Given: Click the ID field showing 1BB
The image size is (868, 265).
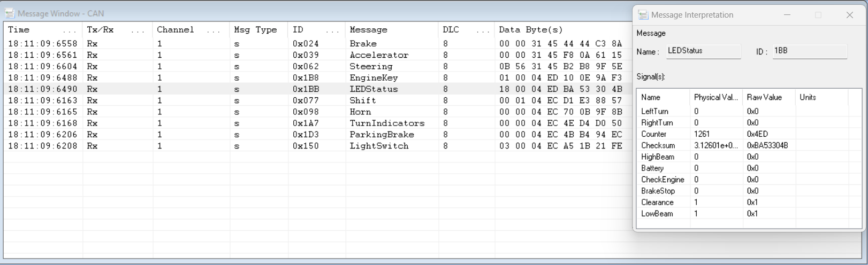Looking at the screenshot, I should pos(809,51).
